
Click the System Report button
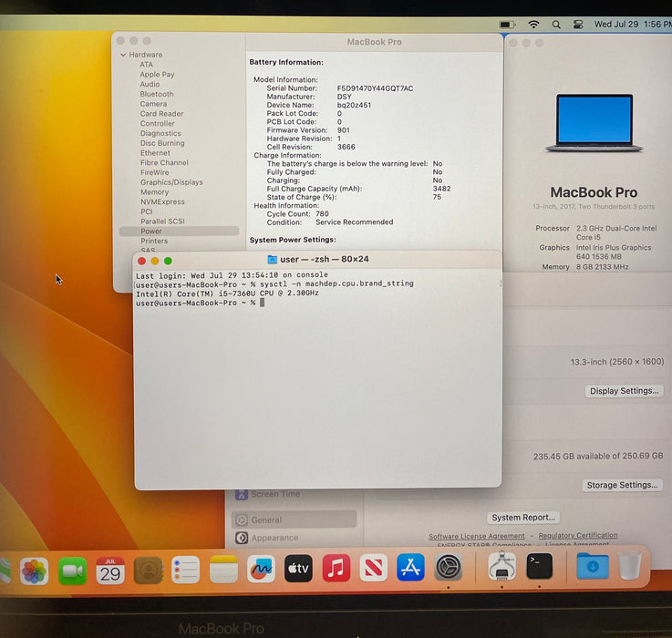[x=523, y=518]
